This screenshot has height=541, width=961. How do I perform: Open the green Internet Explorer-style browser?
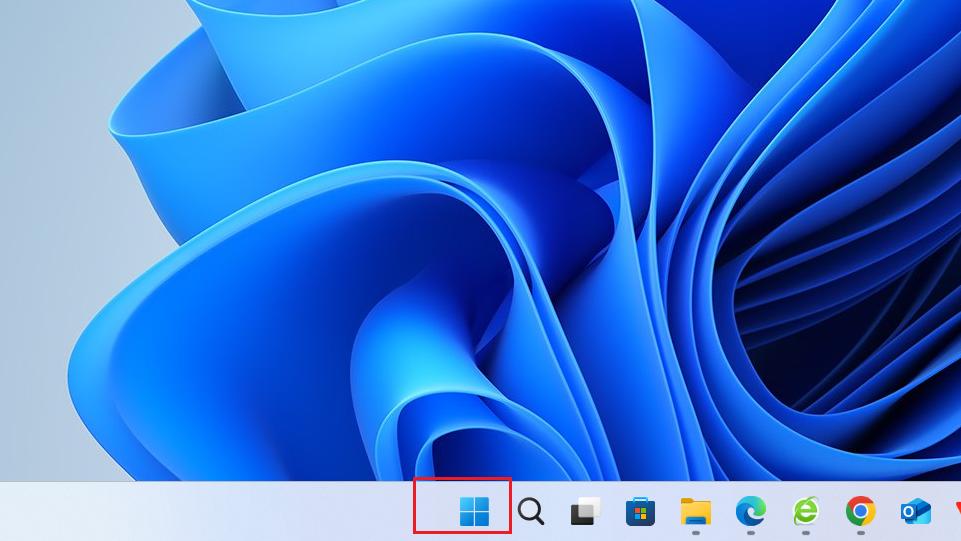tap(806, 511)
